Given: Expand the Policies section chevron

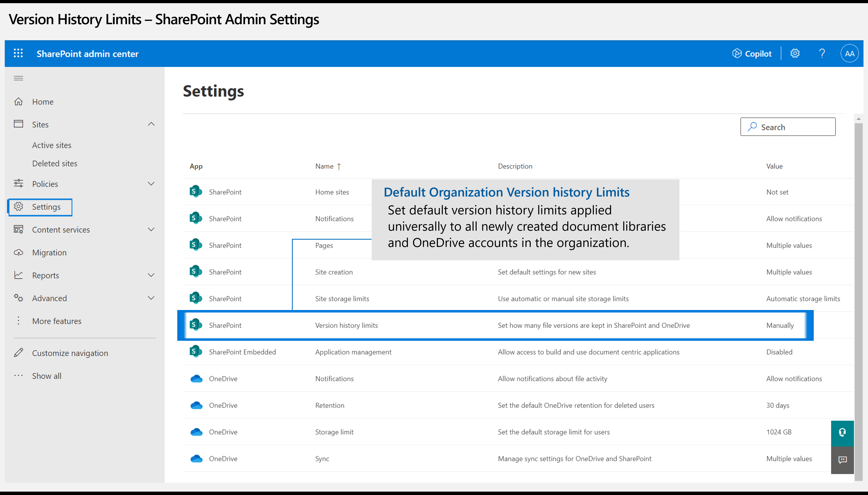Looking at the screenshot, I should coord(151,184).
